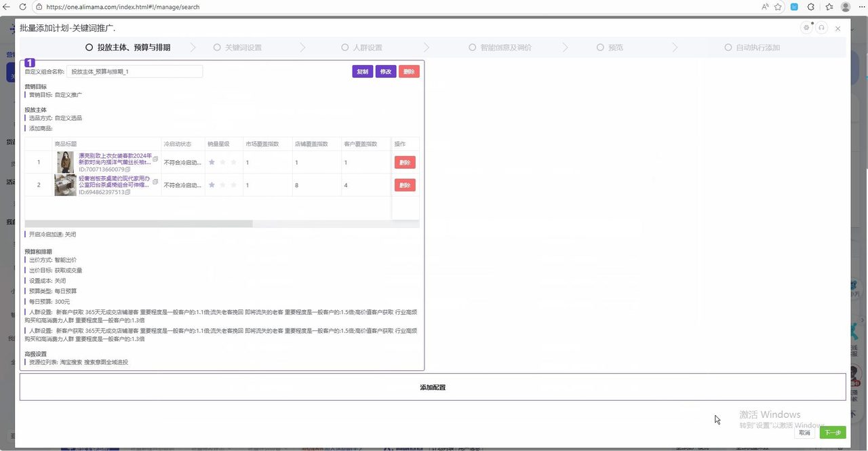Screen dimensions: 868x451
Task: Click 开启冷启加速: 关闭 text
Action: pyautogui.click(x=53, y=234)
